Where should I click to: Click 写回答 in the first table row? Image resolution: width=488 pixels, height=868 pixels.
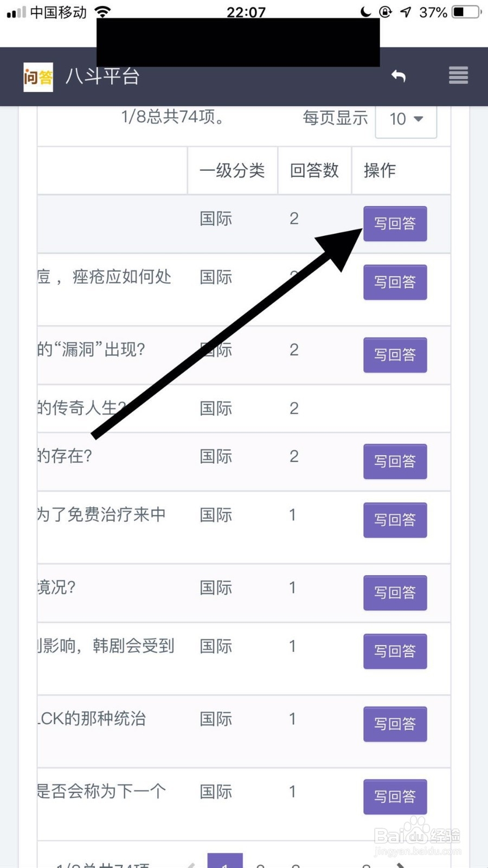click(x=395, y=224)
